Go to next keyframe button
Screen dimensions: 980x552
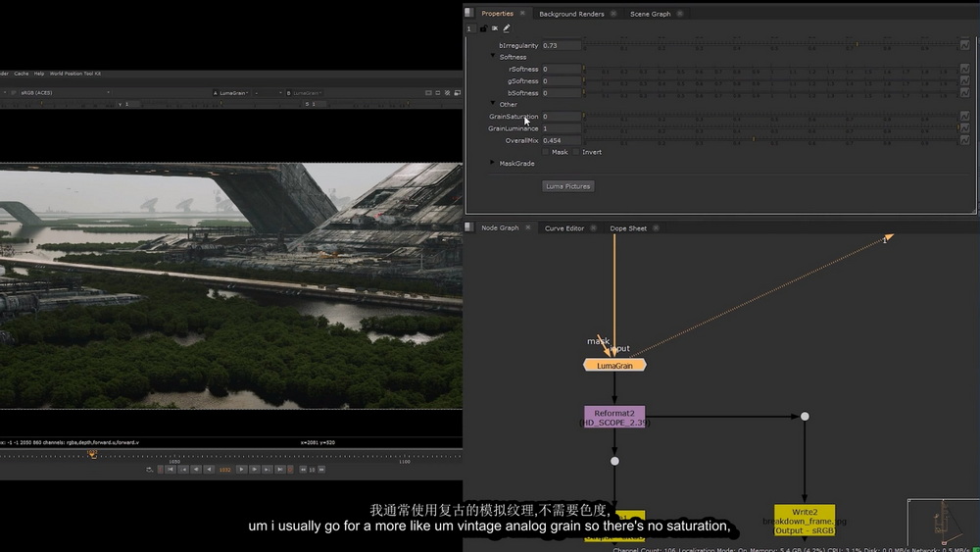267,470
